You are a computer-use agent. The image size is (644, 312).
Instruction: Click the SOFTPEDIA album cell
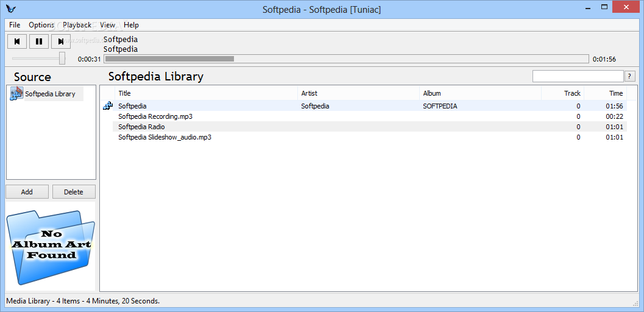[440, 106]
